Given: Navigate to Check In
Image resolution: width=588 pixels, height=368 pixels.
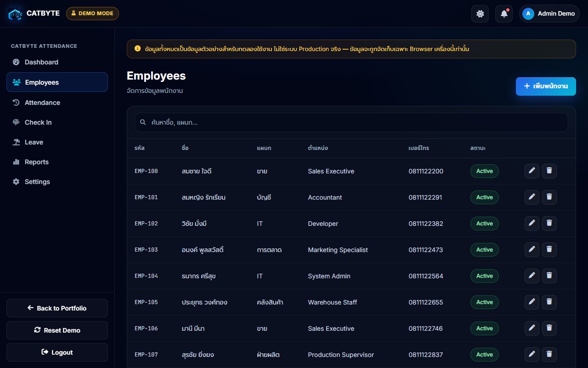Looking at the screenshot, I should (57, 122).
